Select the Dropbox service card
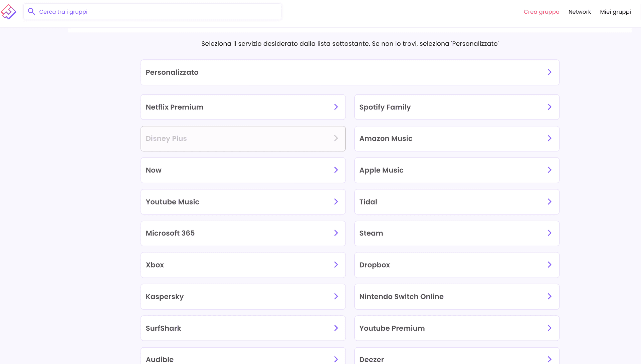 (457, 265)
